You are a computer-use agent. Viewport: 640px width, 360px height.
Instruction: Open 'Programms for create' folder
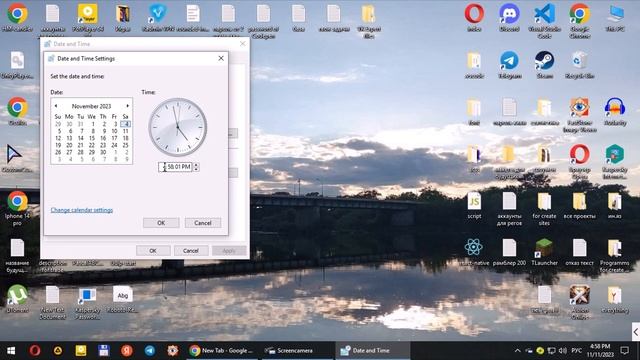[615, 256]
